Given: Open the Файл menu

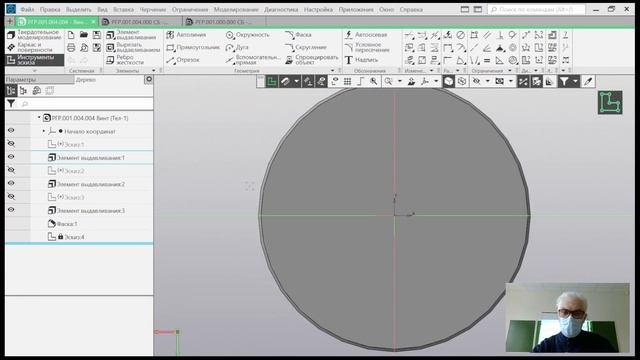Looking at the screenshot, I should point(27,9).
